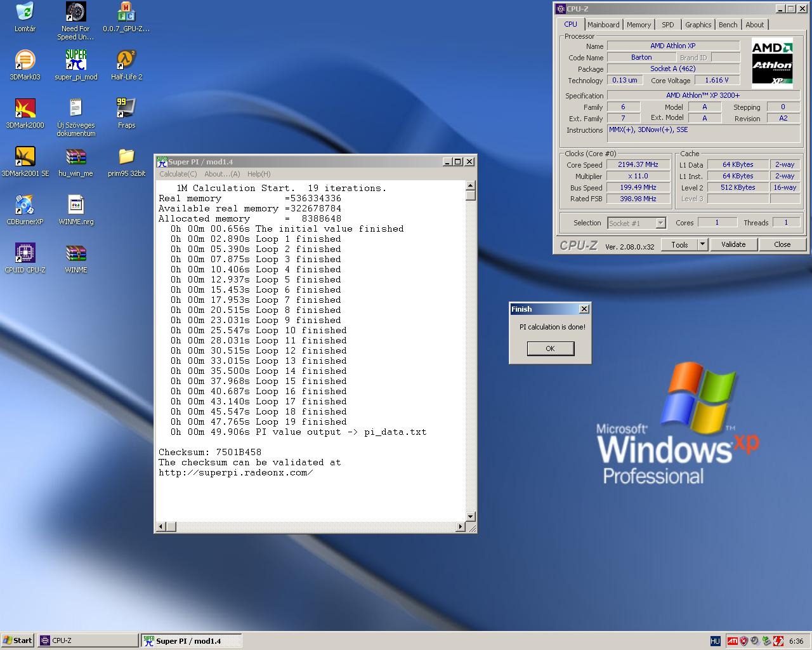Viewport: 812px width, 650px height.
Task: Select the Lomtár recycle bin icon
Action: (x=25, y=13)
